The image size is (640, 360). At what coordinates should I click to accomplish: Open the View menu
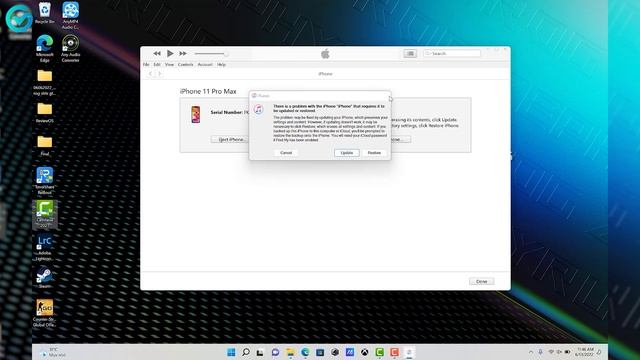click(169, 64)
